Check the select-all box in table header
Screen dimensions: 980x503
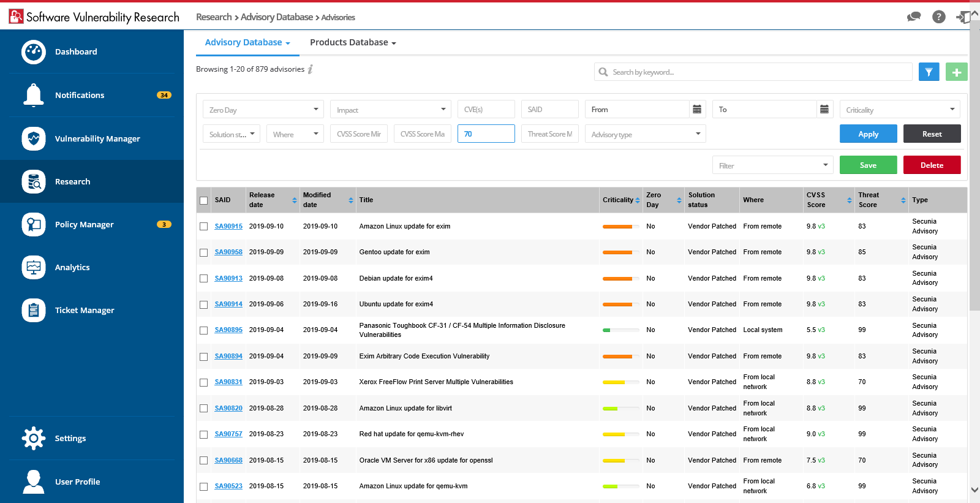point(204,200)
